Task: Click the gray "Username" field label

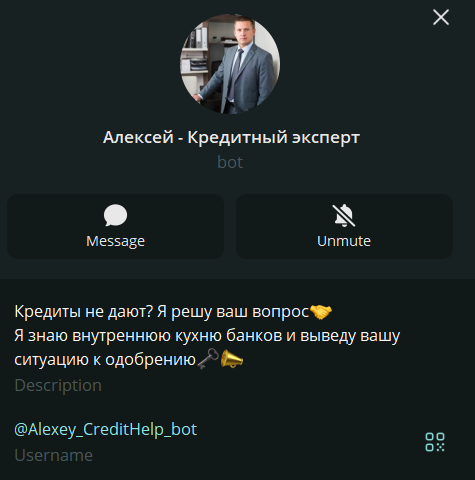Action: (x=53, y=455)
